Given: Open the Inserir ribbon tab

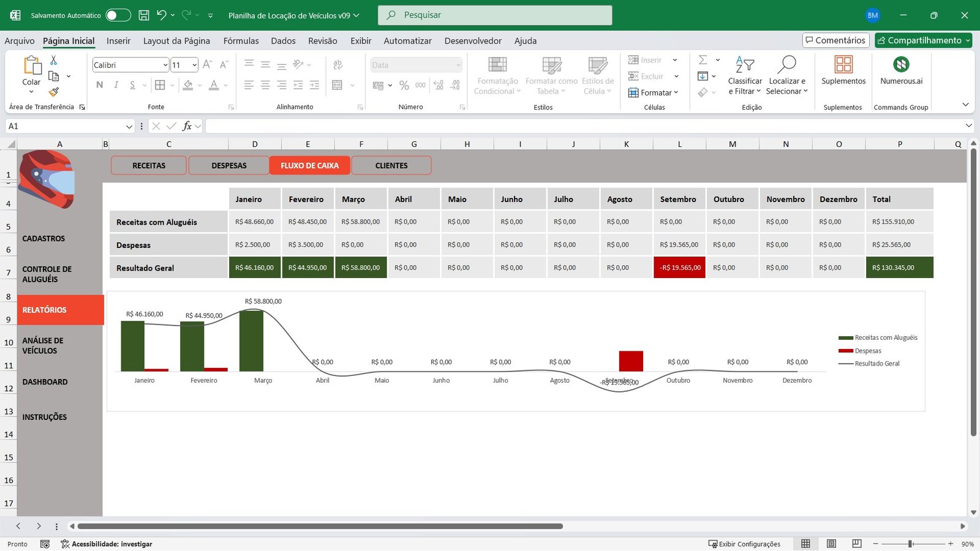Looking at the screenshot, I should 118,41.
